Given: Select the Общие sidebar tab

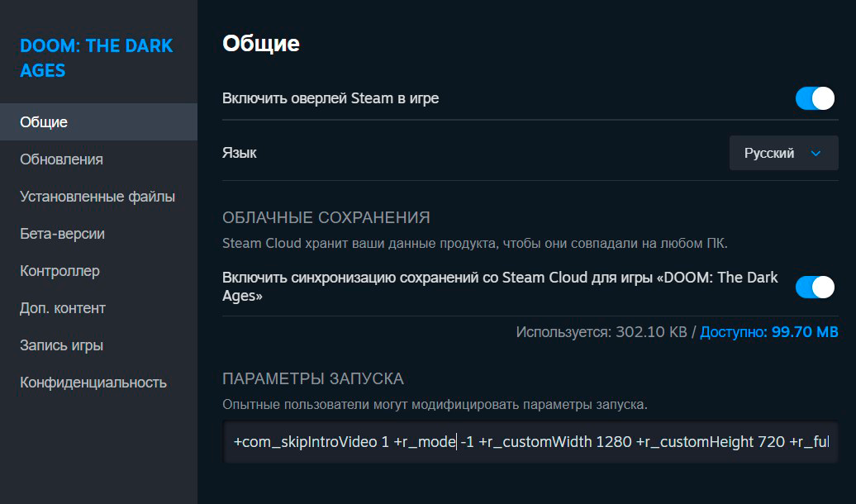Looking at the screenshot, I should (99, 121).
